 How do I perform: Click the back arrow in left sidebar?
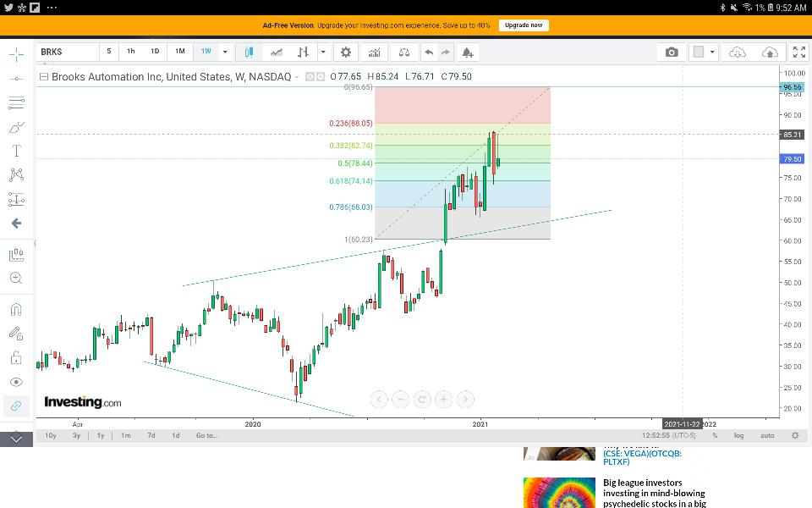16,224
